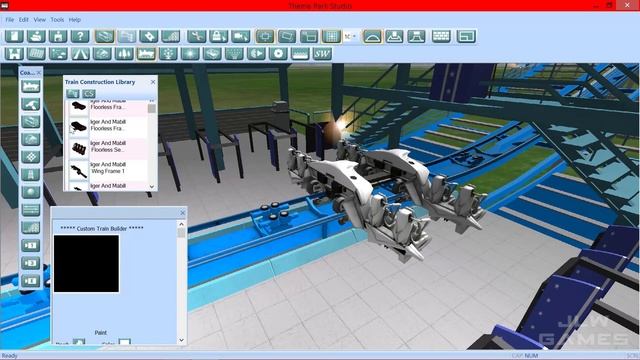
Task: Toggle the train coaster tools icon
Action: (146, 53)
